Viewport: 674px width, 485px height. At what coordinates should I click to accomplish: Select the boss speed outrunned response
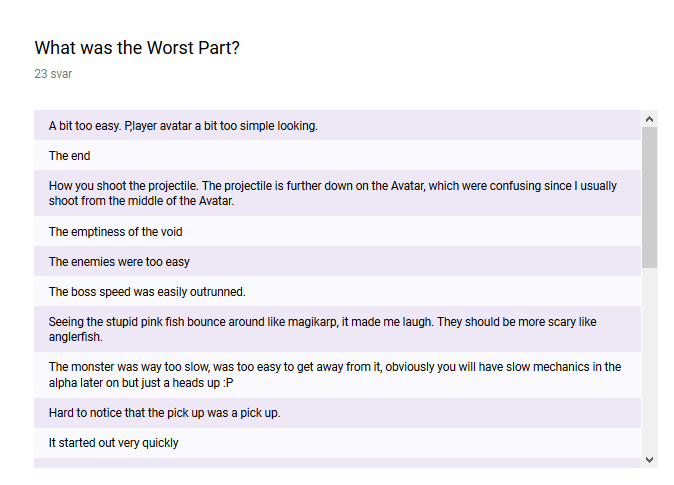[x=147, y=292]
